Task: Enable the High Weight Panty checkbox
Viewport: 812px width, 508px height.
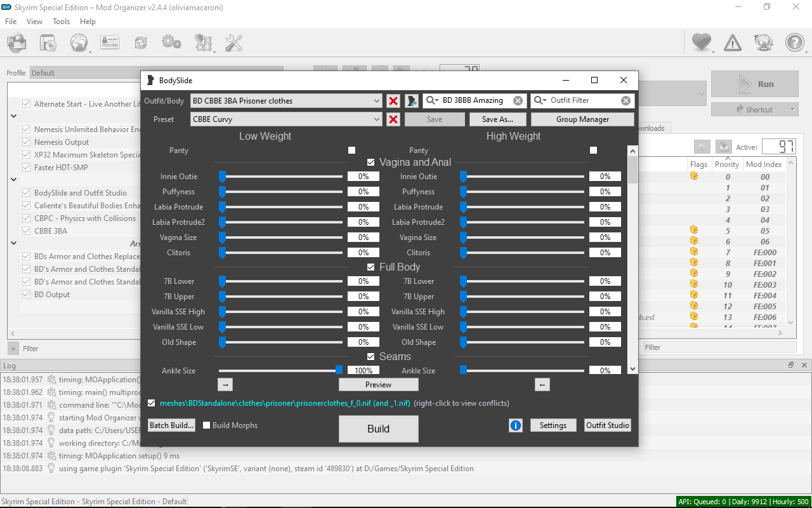Action: coord(594,150)
